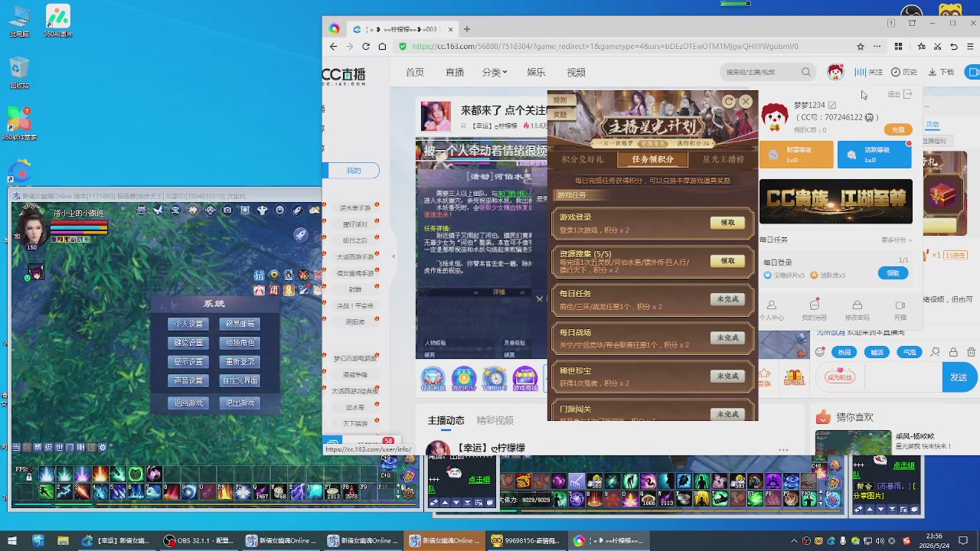This screenshot has height=551, width=980.
Task: Select the 气泡 chat chip
Action: click(910, 352)
